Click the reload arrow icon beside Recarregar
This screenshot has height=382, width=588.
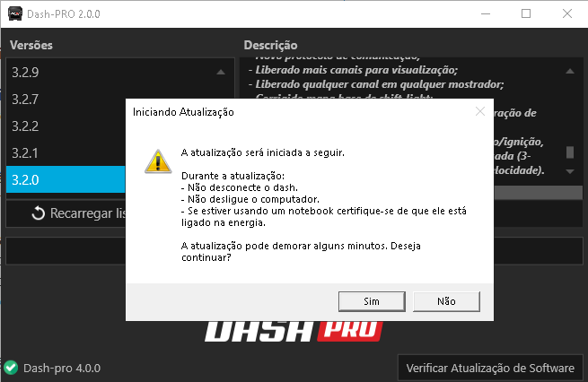point(39,213)
